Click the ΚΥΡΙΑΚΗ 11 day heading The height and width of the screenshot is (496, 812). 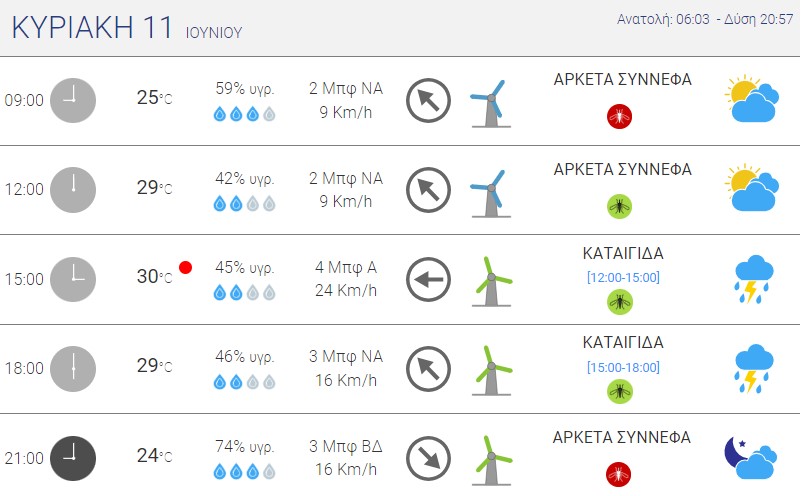[92, 27]
